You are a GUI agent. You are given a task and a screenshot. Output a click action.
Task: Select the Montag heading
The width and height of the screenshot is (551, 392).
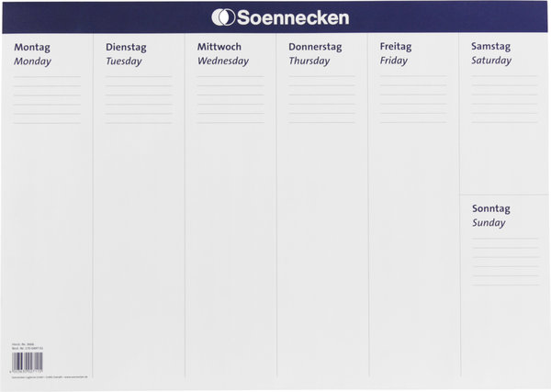tap(32, 47)
